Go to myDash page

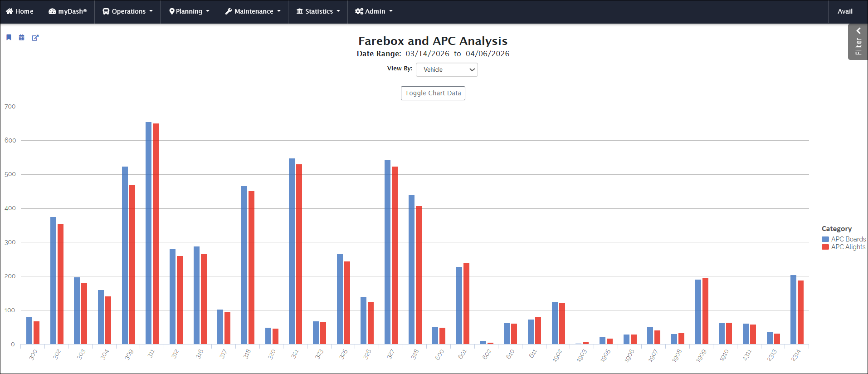click(72, 11)
